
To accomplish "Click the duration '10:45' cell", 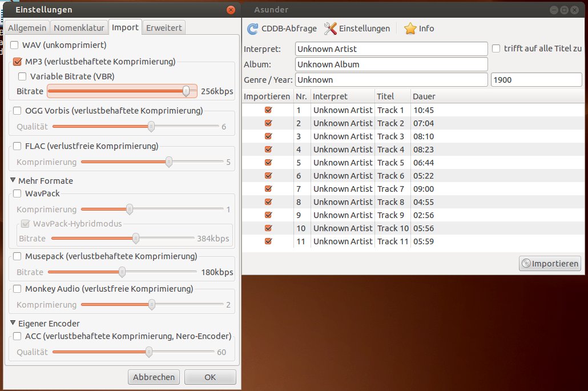I will click(424, 110).
